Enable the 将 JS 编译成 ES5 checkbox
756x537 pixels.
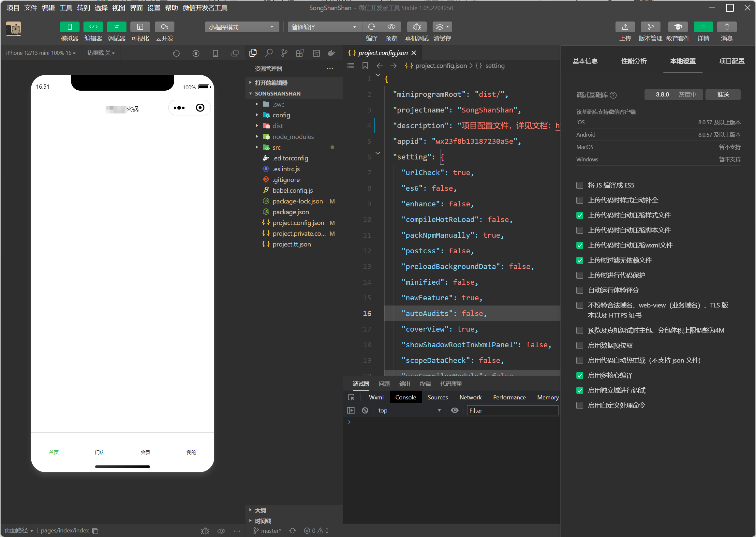click(580, 185)
